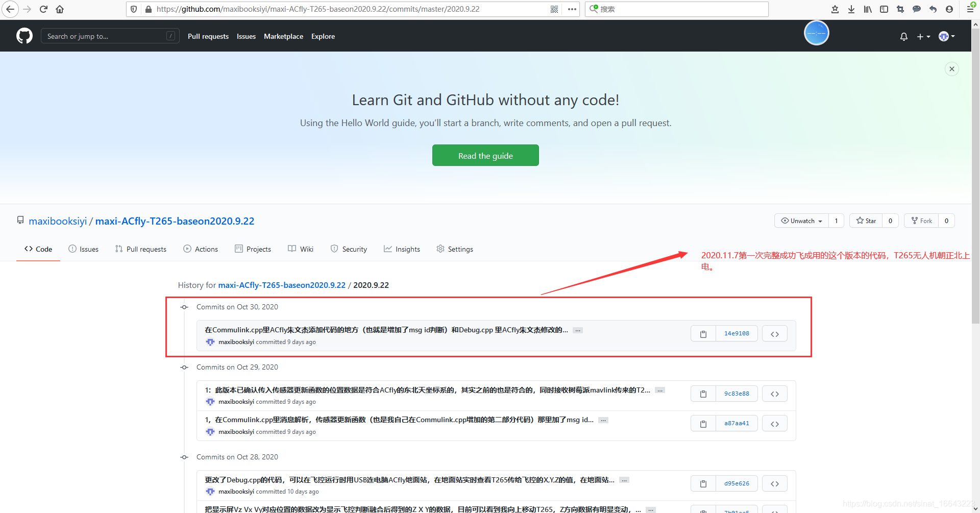
Task: Copy full SHA for commit d95e626
Action: coord(703,484)
